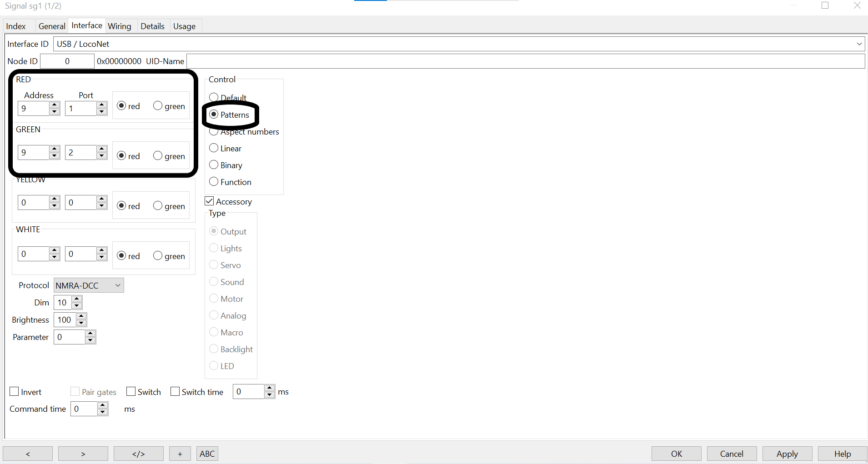The height and width of the screenshot is (464, 868).
Task: Open Help for this dialog
Action: [843, 454]
